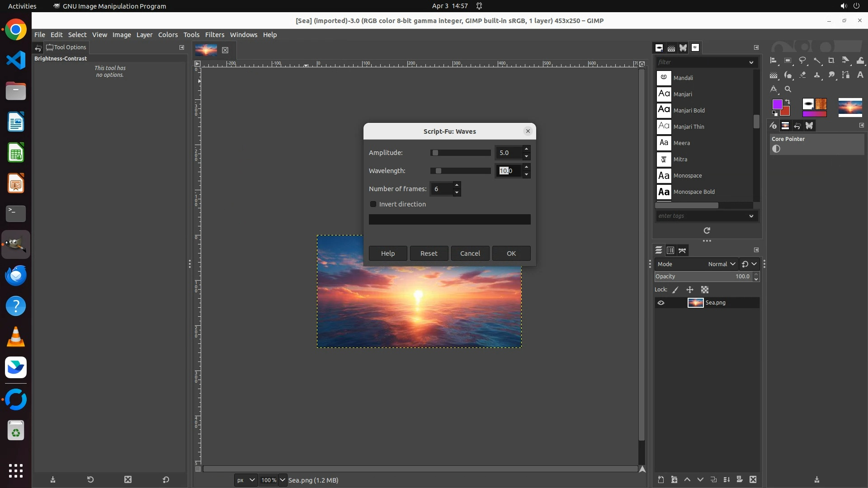Image resolution: width=868 pixels, height=488 pixels.
Task: Toggle lock pixels for the layer
Action: 675,290
